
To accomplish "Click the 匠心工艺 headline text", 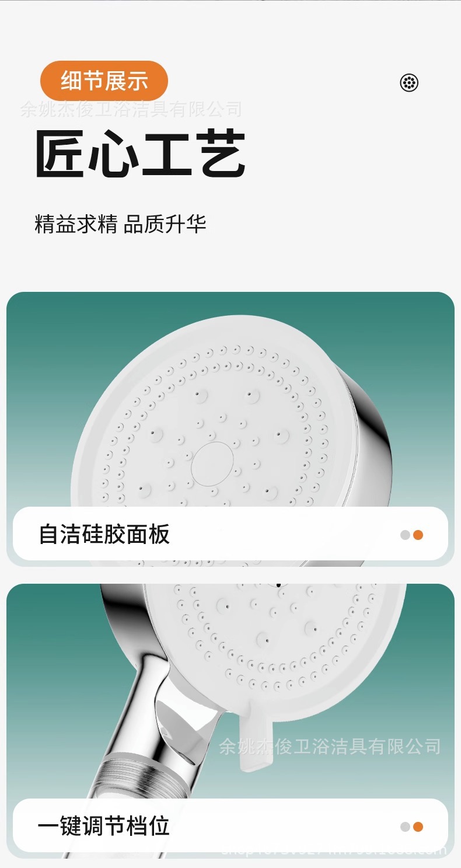I will [140, 154].
